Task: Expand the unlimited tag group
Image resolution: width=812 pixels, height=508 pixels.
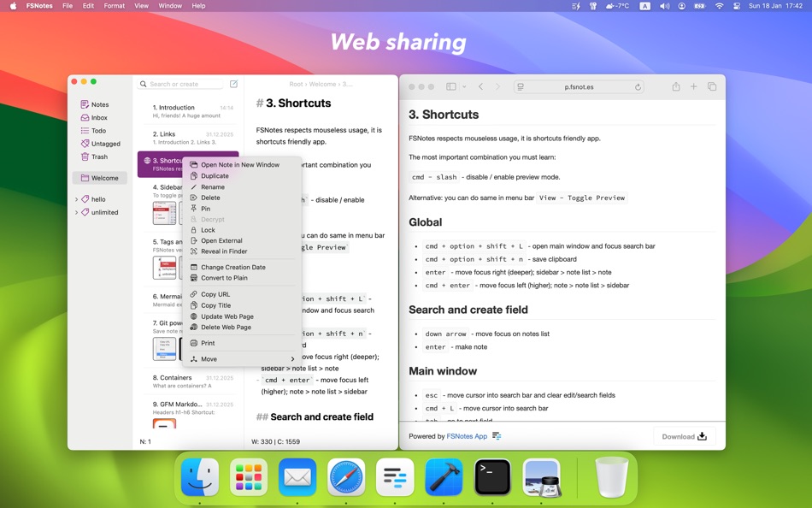Action: point(77,211)
